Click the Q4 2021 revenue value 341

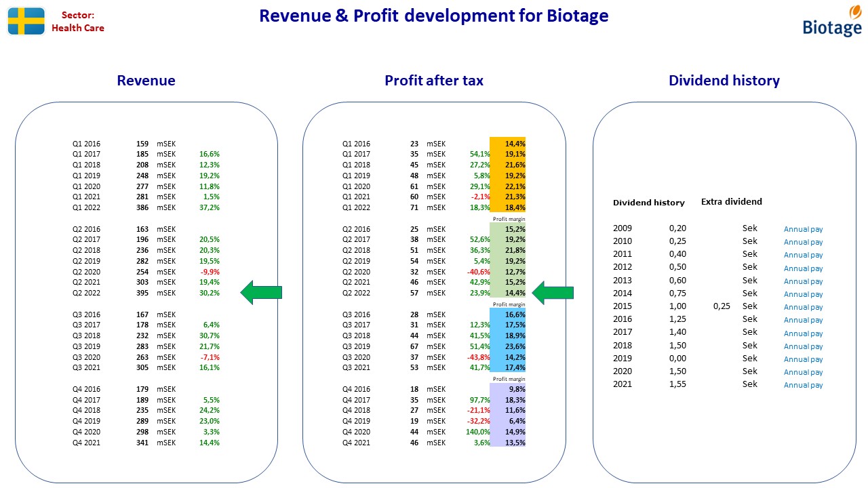(142, 443)
